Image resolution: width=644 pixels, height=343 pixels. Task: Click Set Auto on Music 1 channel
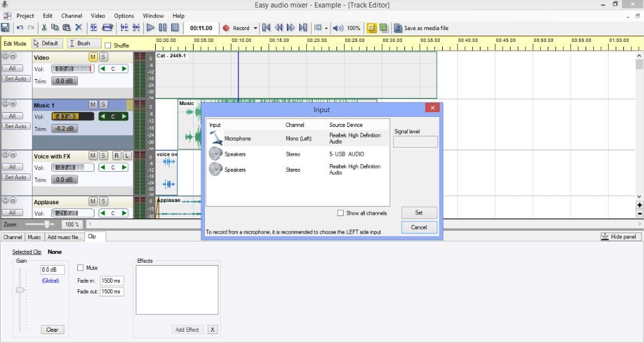[15, 126]
